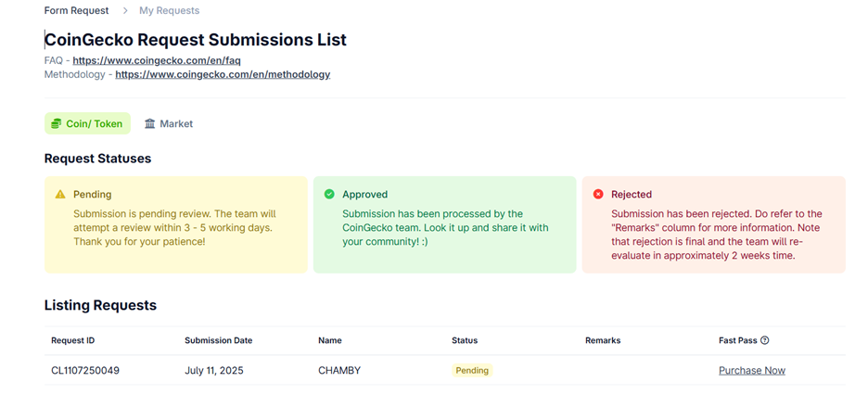Switch to the Market tab
The height and width of the screenshot is (395, 868).
tap(169, 124)
